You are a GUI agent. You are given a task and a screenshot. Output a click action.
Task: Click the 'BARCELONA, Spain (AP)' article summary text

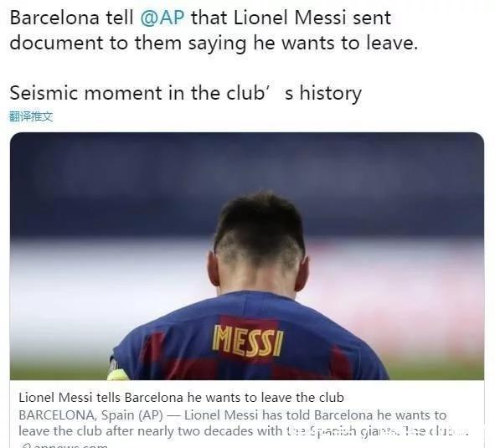click(90, 415)
